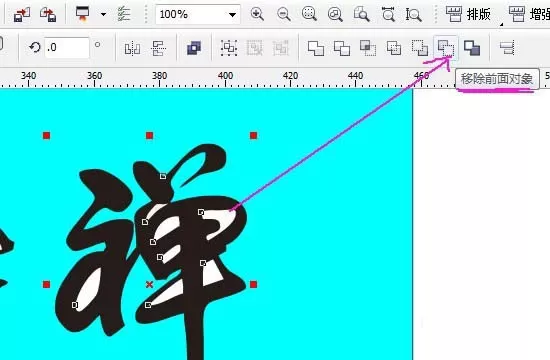Click the Export icon
The height and width of the screenshot is (360, 550).
(48, 15)
